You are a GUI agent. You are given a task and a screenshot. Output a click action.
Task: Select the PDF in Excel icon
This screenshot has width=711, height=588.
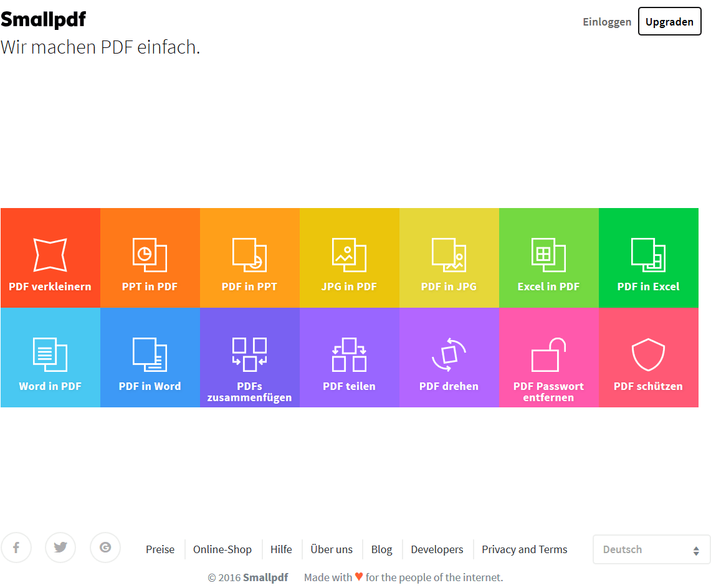click(x=649, y=255)
